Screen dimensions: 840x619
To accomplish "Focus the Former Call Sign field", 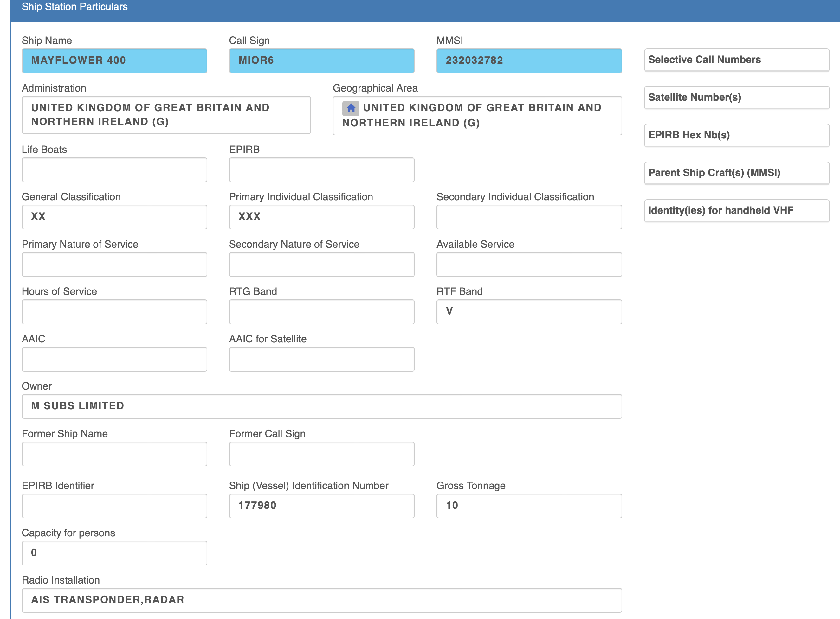I will [322, 454].
